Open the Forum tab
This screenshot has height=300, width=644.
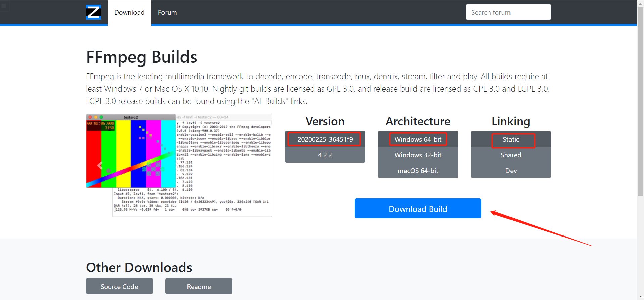pyautogui.click(x=167, y=12)
